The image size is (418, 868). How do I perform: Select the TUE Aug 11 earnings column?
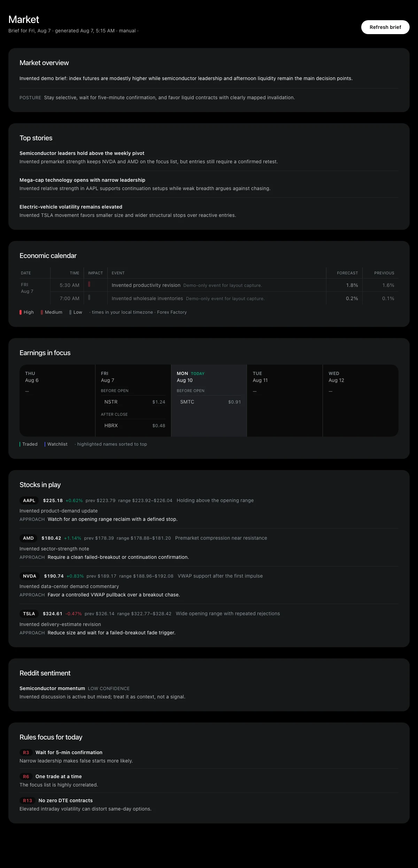point(285,400)
